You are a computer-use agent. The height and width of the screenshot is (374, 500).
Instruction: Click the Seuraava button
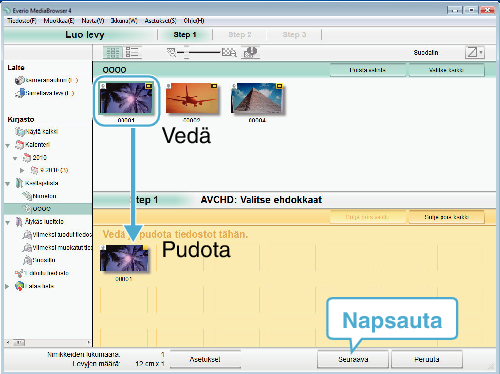(353, 359)
